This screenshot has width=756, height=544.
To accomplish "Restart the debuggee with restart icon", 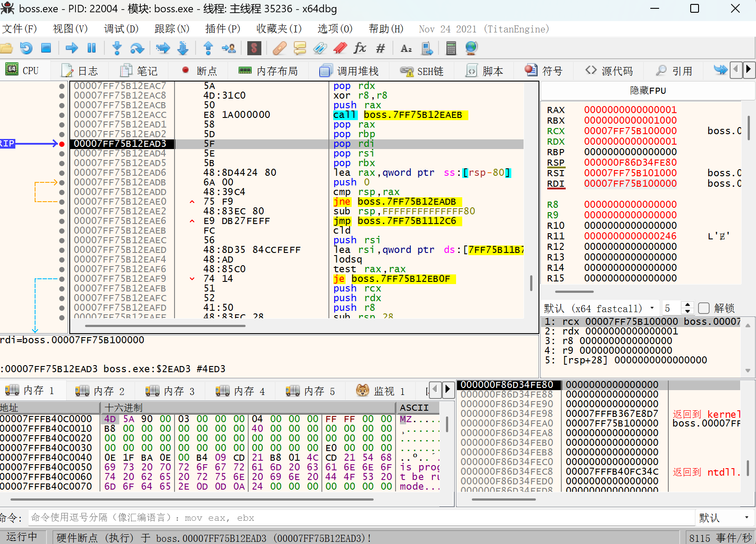I will 26,48.
